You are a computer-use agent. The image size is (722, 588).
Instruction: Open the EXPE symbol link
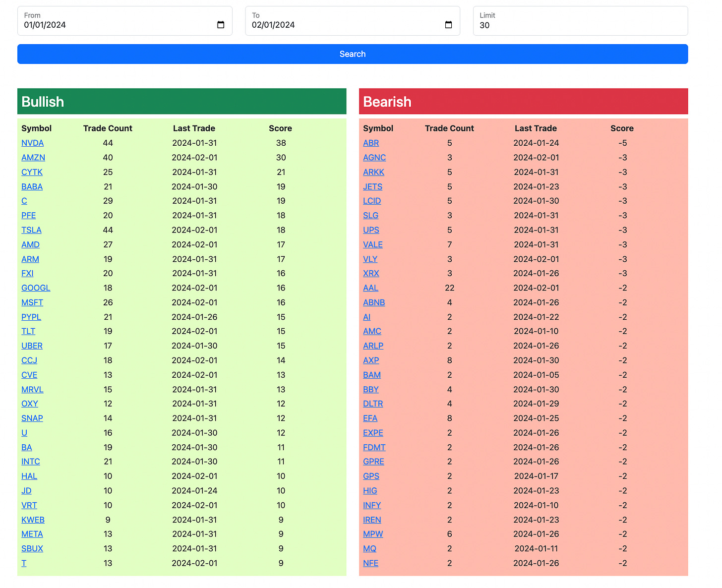point(373,433)
